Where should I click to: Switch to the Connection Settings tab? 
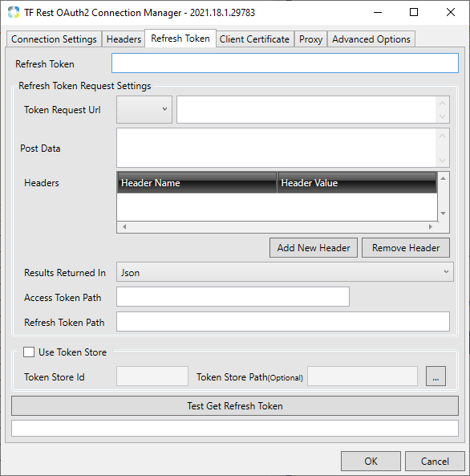pos(54,39)
